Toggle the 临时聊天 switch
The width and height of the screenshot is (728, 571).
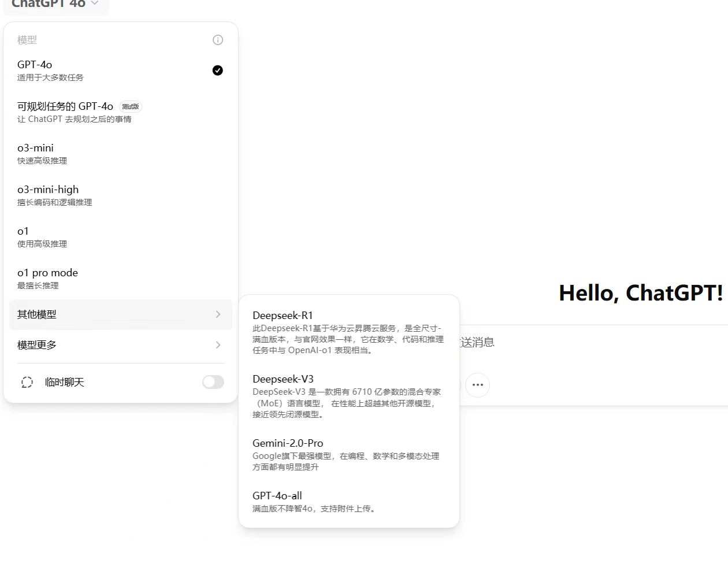click(213, 382)
